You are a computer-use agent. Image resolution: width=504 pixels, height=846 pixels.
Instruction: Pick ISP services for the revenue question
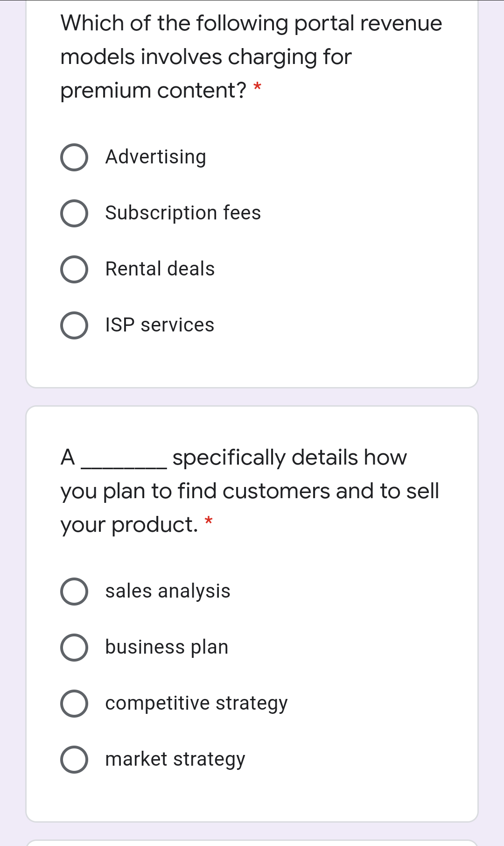point(75,326)
